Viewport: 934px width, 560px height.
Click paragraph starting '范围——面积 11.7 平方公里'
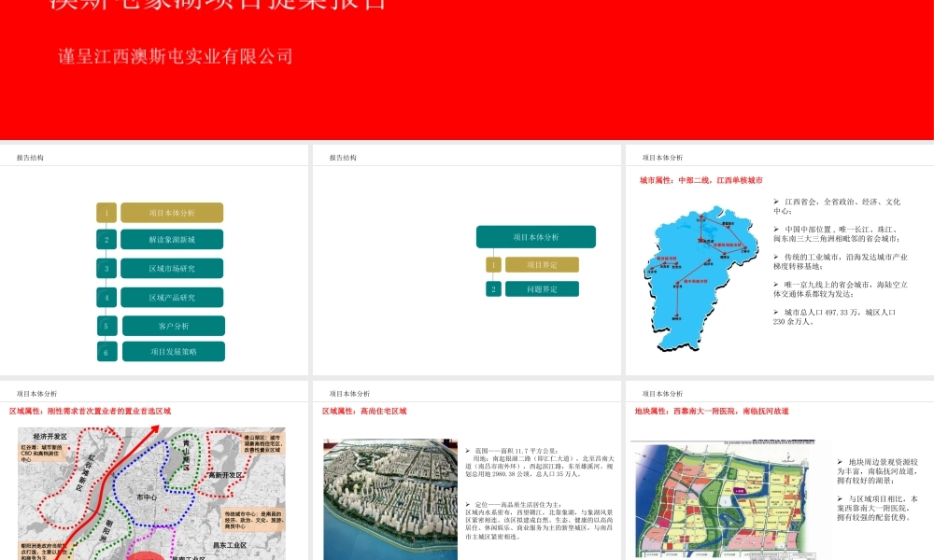coord(540,462)
